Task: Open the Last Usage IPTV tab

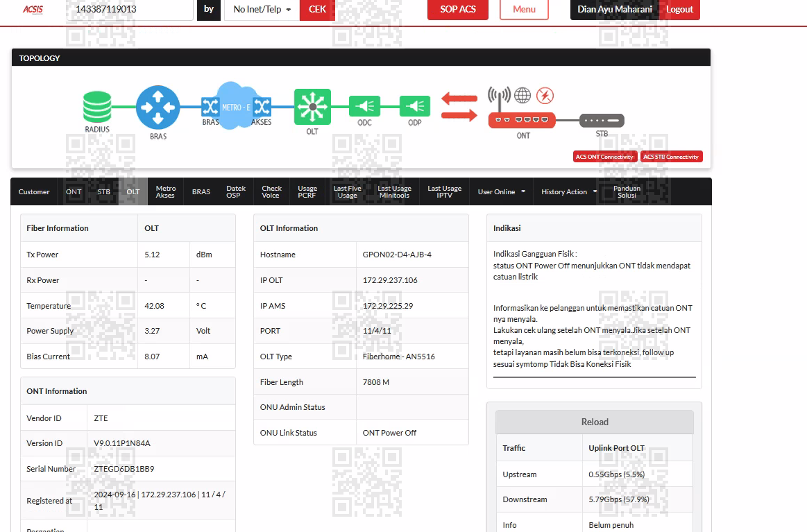Action: [445, 191]
